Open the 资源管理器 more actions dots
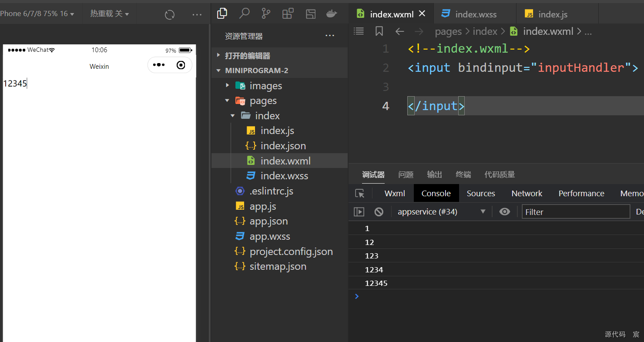 pyautogui.click(x=330, y=36)
